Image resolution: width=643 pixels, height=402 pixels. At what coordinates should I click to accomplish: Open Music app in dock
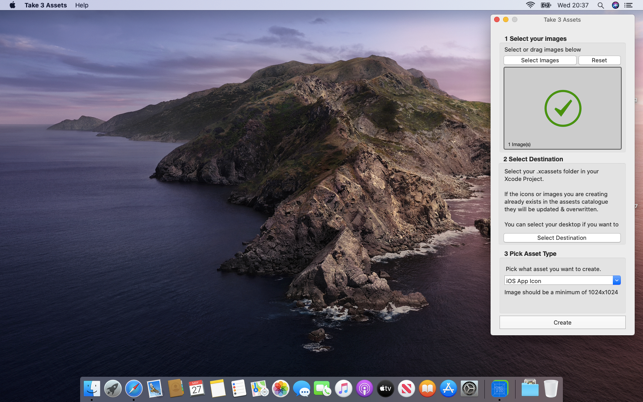click(x=343, y=388)
